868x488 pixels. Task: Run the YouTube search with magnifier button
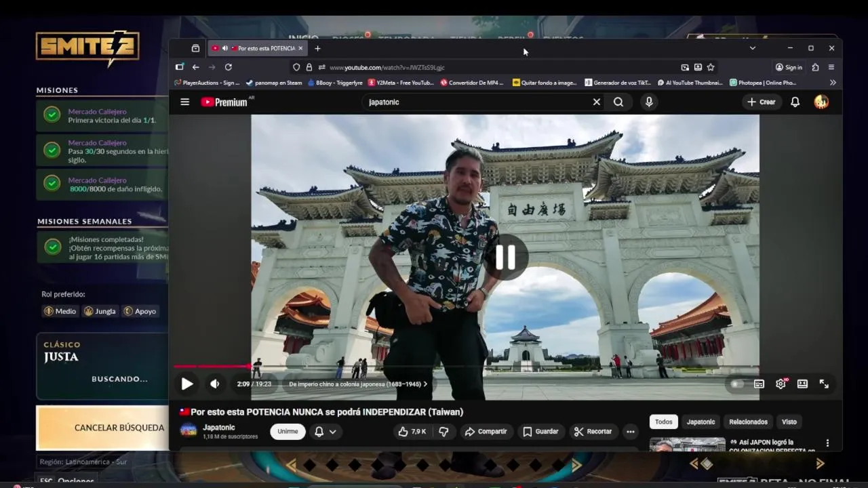click(x=618, y=102)
